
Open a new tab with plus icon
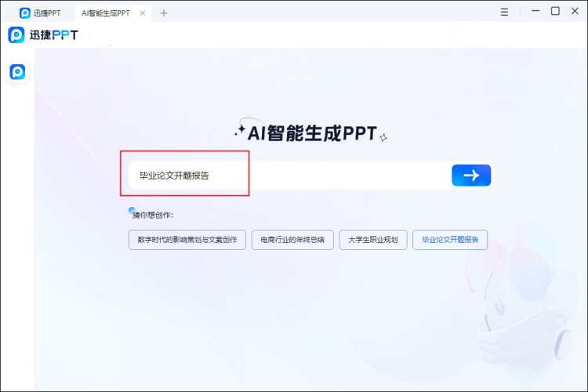(x=164, y=13)
